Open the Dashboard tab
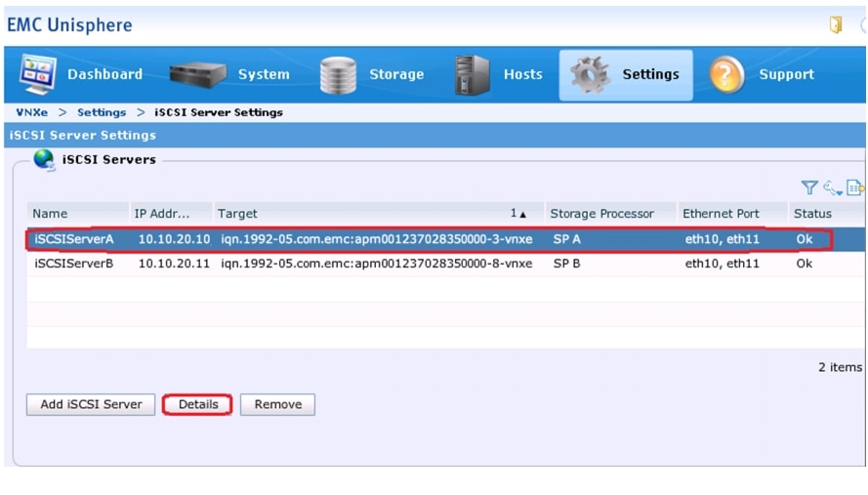868x495 pixels. [x=104, y=74]
